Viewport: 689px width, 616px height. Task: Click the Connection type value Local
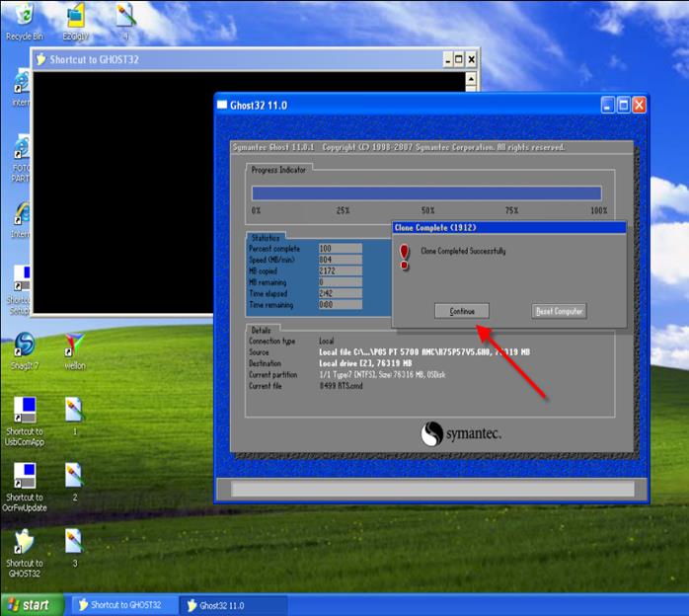pos(327,341)
